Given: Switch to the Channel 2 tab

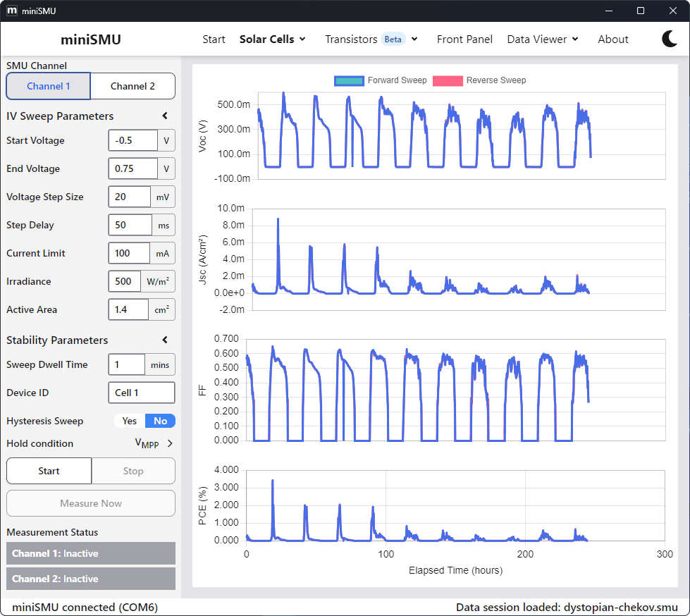Looking at the screenshot, I should [133, 85].
